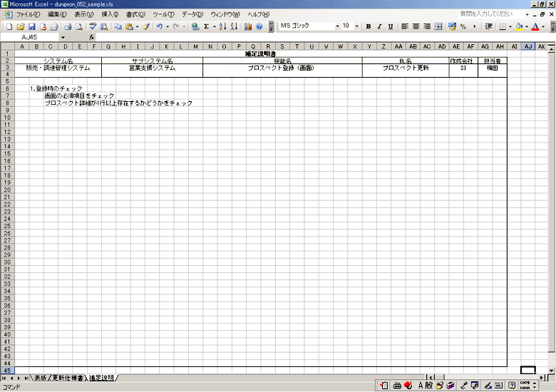
Task: Switch to the 更新仕様書 sheet tab
Action: (x=68, y=378)
